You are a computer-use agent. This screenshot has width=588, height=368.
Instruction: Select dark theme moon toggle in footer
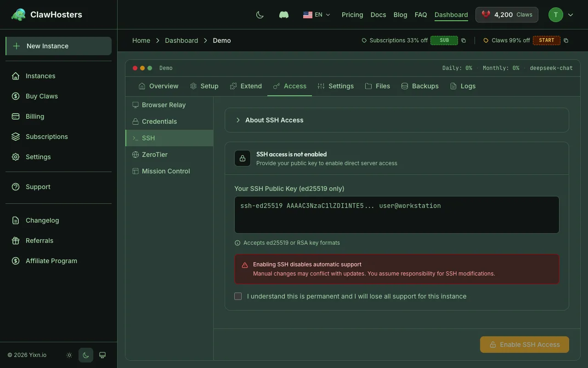pyautogui.click(x=86, y=355)
